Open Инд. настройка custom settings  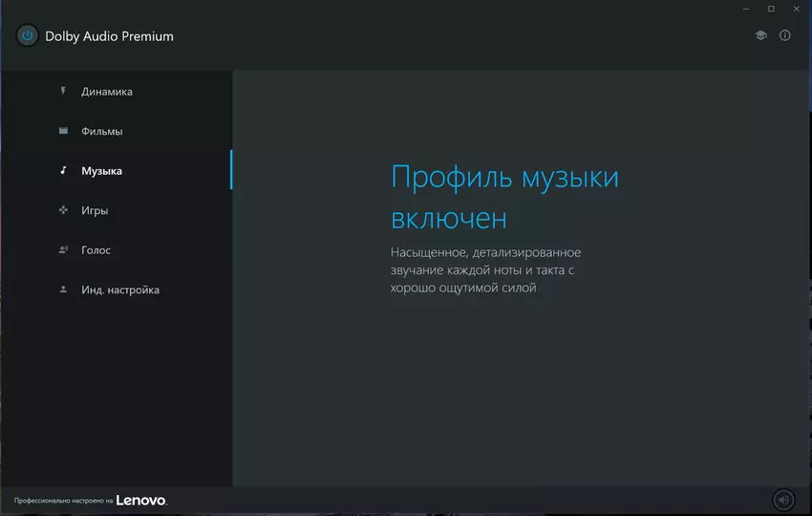click(120, 290)
